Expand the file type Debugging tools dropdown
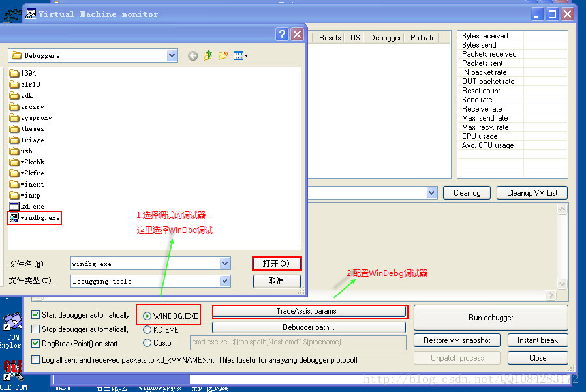Viewport: 586px width, 392px height. (224, 281)
